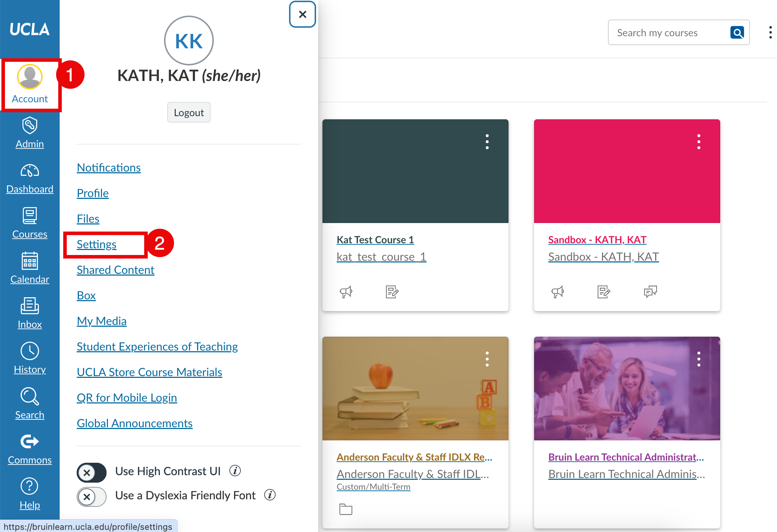Log out using the Logout button
This screenshot has width=777, height=532.
pyautogui.click(x=189, y=112)
